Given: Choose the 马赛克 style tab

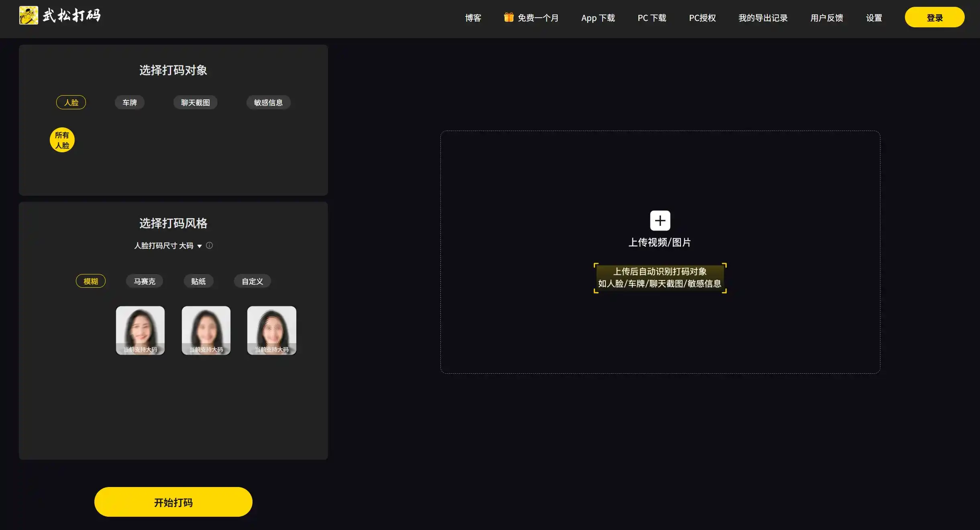Looking at the screenshot, I should pos(145,281).
